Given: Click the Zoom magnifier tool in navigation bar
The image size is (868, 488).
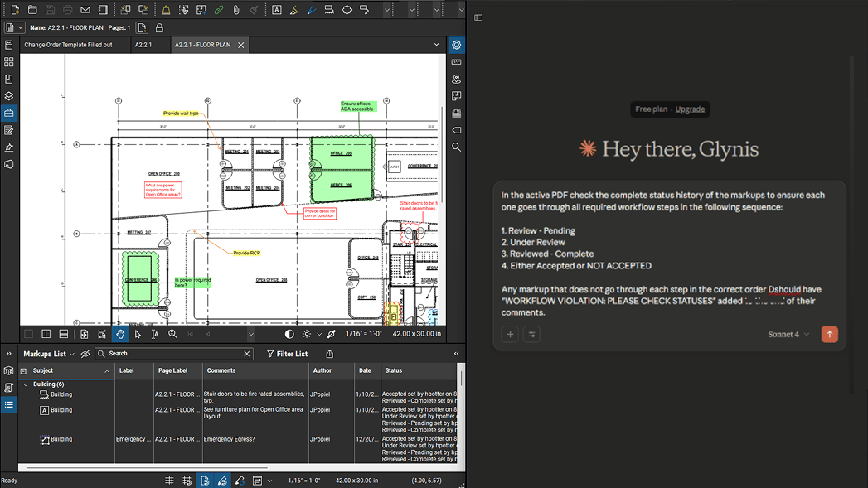Looking at the screenshot, I should pyautogui.click(x=172, y=334).
